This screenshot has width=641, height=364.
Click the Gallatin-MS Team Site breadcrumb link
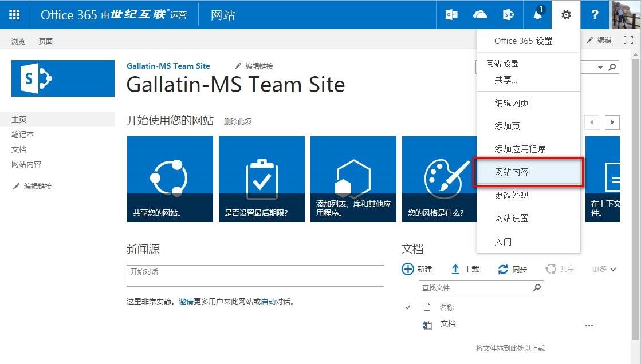click(168, 66)
